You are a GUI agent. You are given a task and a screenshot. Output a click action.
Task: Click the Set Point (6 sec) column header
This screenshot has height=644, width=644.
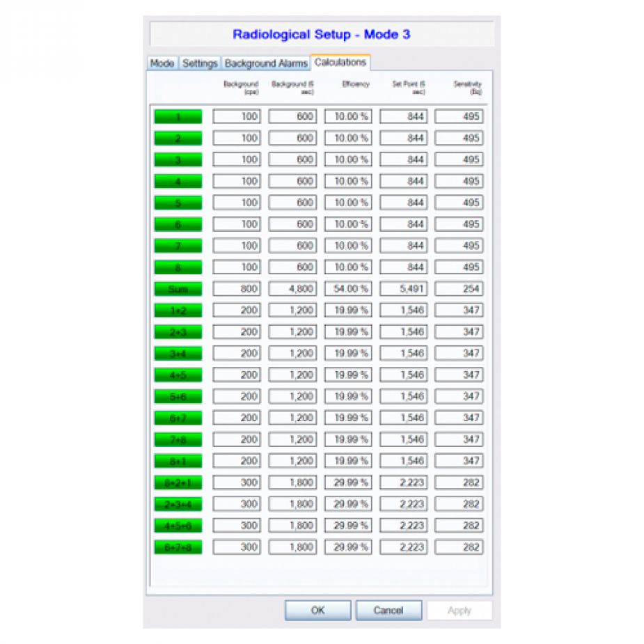coord(409,88)
